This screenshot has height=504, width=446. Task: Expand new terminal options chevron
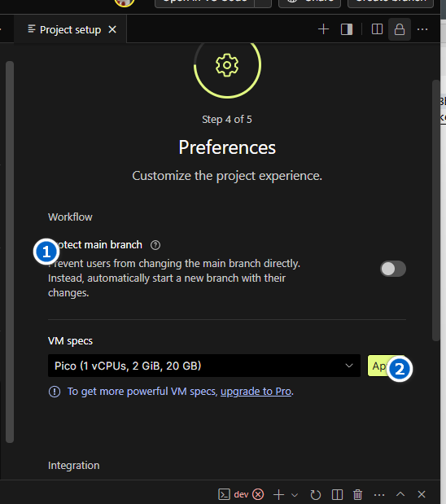click(x=295, y=495)
